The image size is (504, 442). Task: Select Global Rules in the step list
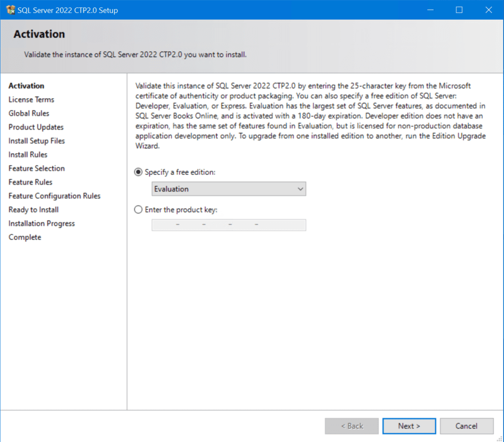pos(29,114)
